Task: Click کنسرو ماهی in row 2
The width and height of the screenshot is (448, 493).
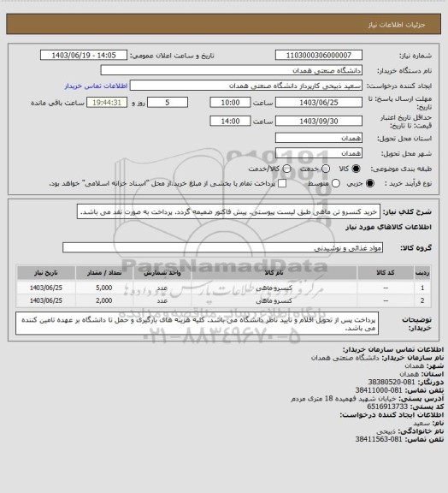Action: (274, 300)
